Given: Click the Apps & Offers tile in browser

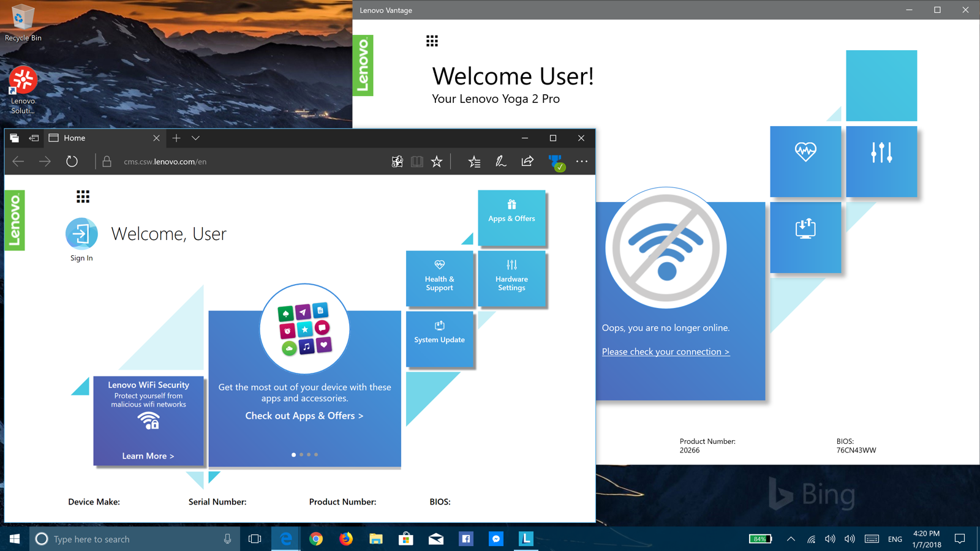Looking at the screenshot, I should (511, 218).
